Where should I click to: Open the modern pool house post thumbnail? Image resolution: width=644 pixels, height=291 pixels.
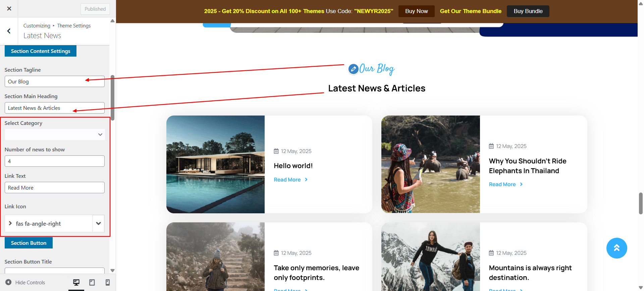[215, 164]
